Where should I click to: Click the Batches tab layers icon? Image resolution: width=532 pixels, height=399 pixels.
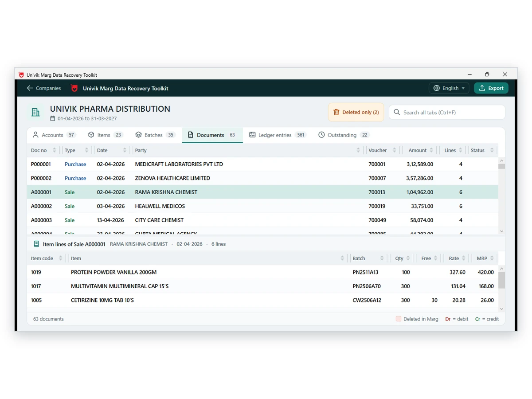[138, 135]
